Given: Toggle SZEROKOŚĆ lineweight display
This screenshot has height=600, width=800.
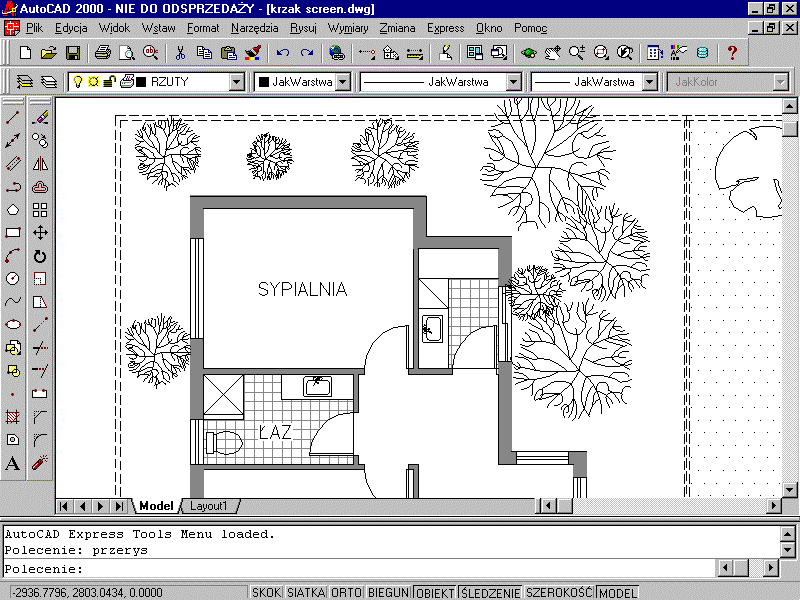Looking at the screenshot, I should pyautogui.click(x=559, y=592).
